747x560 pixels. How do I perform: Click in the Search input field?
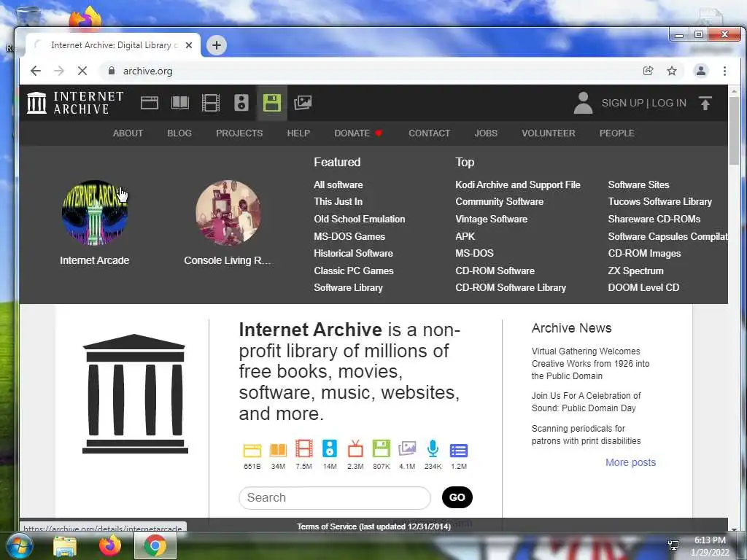point(334,497)
